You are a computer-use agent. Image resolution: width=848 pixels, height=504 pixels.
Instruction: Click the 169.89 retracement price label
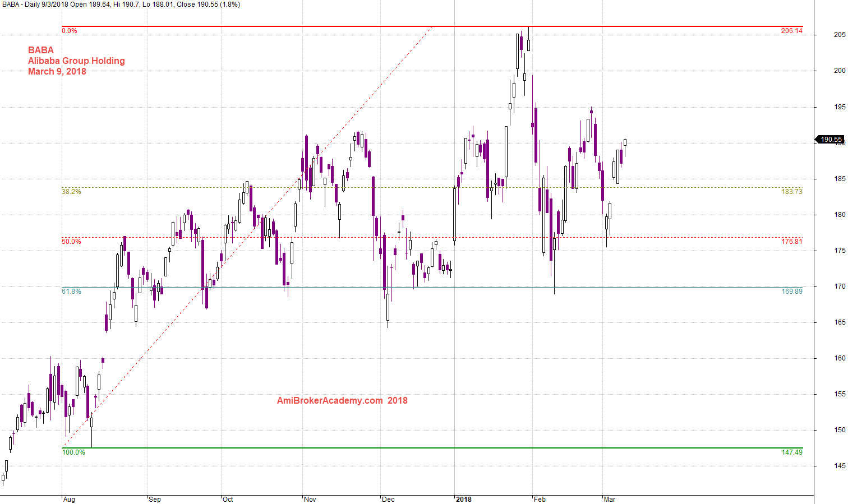(791, 292)
